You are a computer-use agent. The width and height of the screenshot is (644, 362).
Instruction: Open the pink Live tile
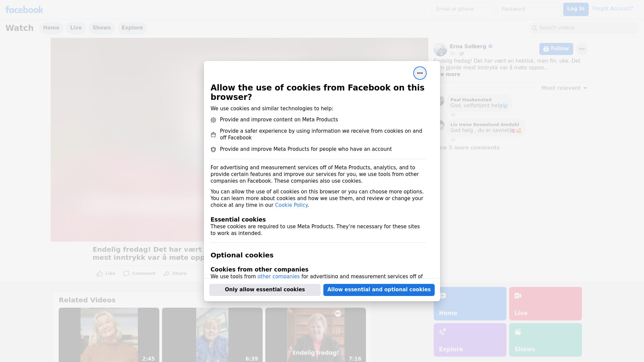click(x=545, y=304)
